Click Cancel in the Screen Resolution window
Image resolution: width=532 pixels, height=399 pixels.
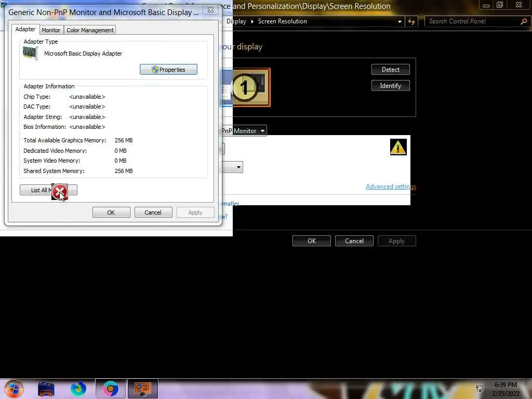[354, 241]
